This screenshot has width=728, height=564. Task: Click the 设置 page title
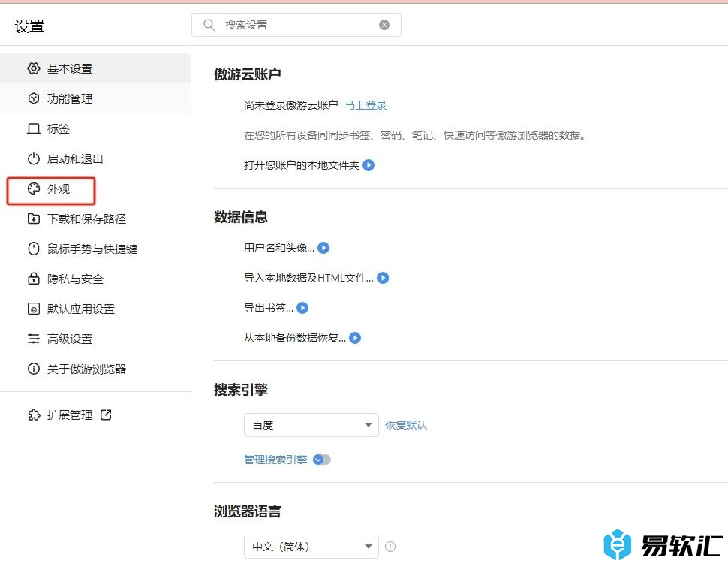pyautogui.click(x=29, y=26)
